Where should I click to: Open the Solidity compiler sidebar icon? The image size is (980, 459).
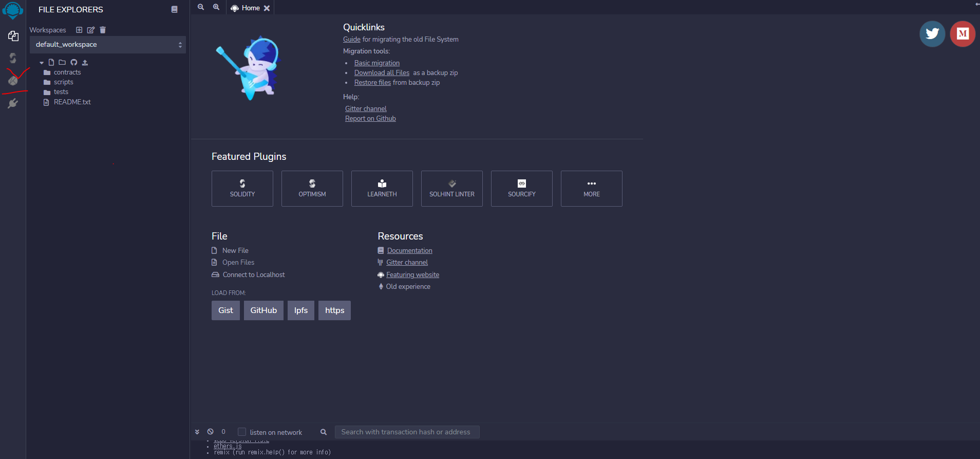click(x=13, y=58)
